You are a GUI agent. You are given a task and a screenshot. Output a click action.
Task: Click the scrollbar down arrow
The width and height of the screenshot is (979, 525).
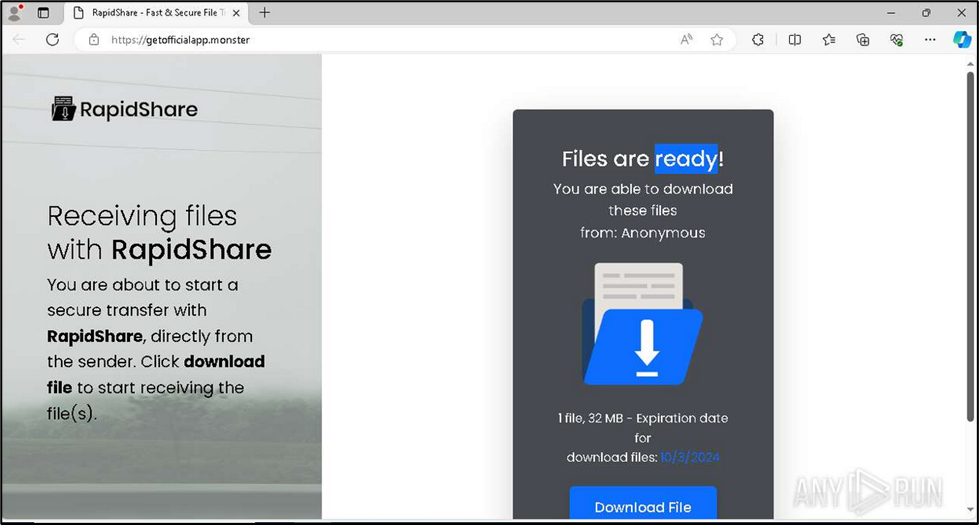tap(970, 509)
